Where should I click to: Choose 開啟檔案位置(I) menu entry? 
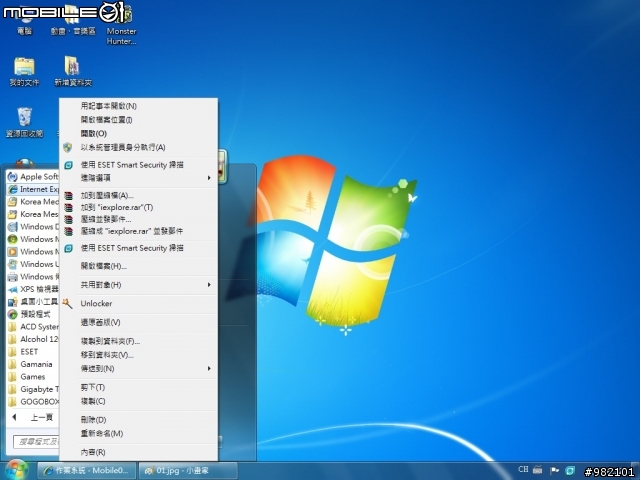click(139, 120)
